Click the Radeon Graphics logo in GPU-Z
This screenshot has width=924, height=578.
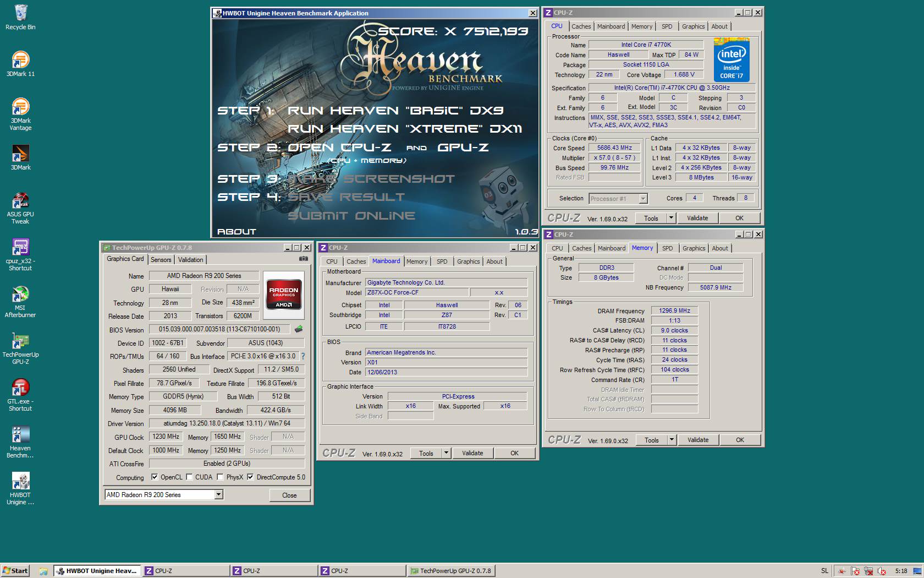[284, 296]
